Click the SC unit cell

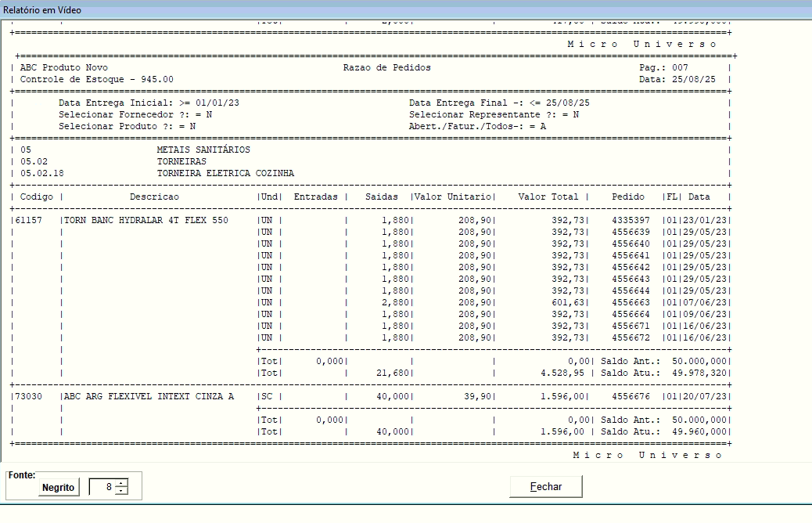point(267,396)
